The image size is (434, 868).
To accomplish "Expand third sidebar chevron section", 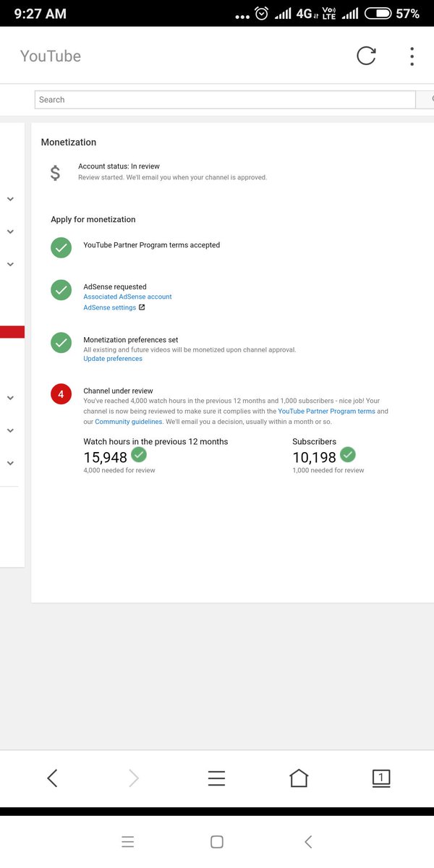I will tap(10, 264).
